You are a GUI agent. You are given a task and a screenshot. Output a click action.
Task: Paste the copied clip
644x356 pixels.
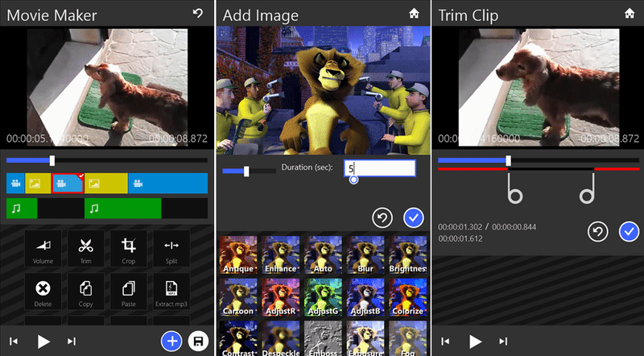(129, 292)
